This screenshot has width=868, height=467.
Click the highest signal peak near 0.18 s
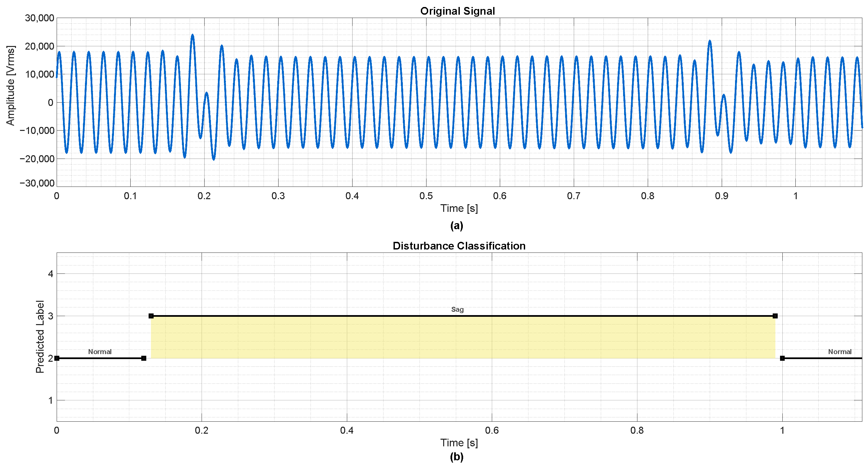click(192, 35)
